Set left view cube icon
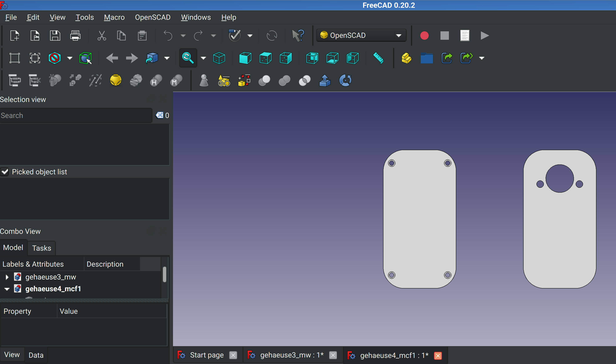This screenshot has width=616, height=364. 353,58
